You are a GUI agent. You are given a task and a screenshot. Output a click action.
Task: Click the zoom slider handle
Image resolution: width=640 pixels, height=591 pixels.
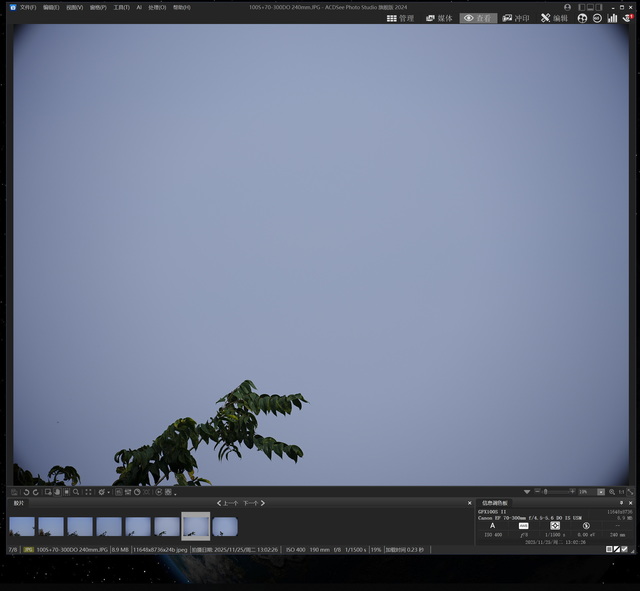click(x=545, y=492)
